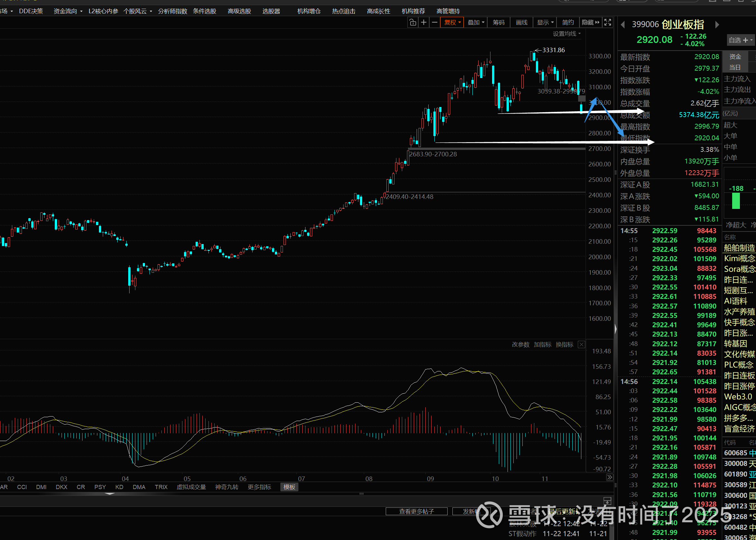Enter fullscreen chart mode icon
Screen dimensions: 756x540
[x=608, y=22]
